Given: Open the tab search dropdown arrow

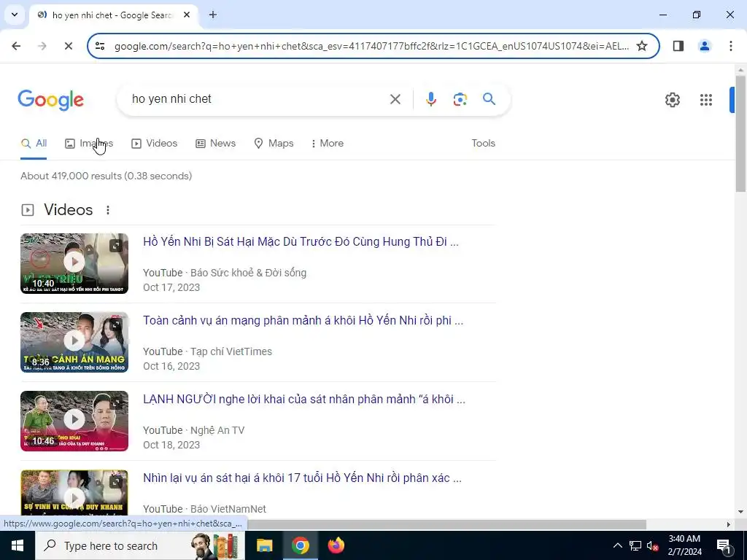Looking at the screenshot, I should [x=15, y=15].
